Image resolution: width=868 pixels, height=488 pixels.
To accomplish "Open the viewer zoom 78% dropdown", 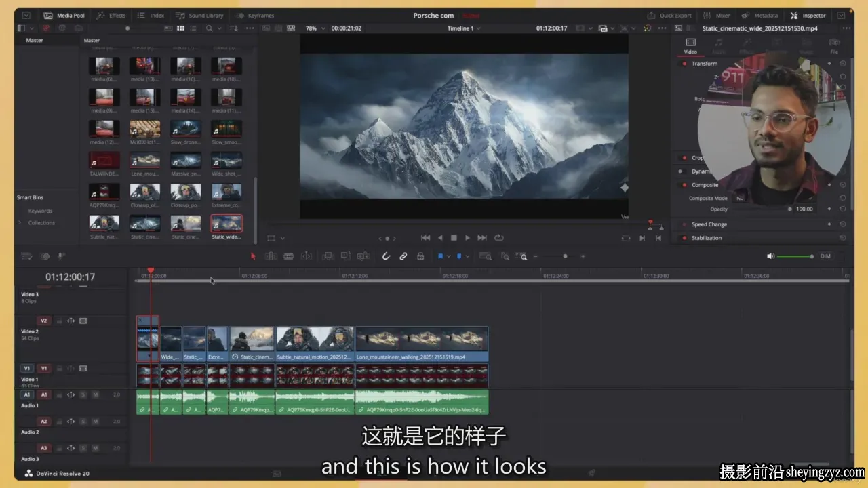I will [315, 28].
